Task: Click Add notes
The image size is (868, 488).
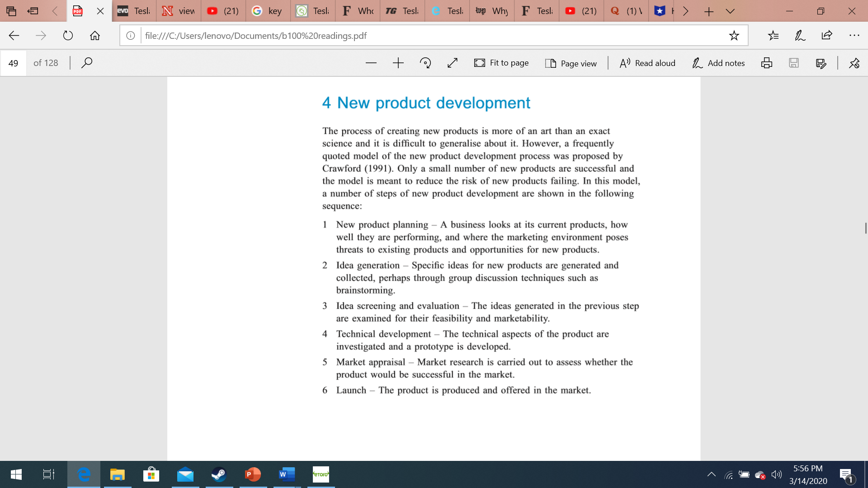Action: pyautogui.click(x=718, y=63)
